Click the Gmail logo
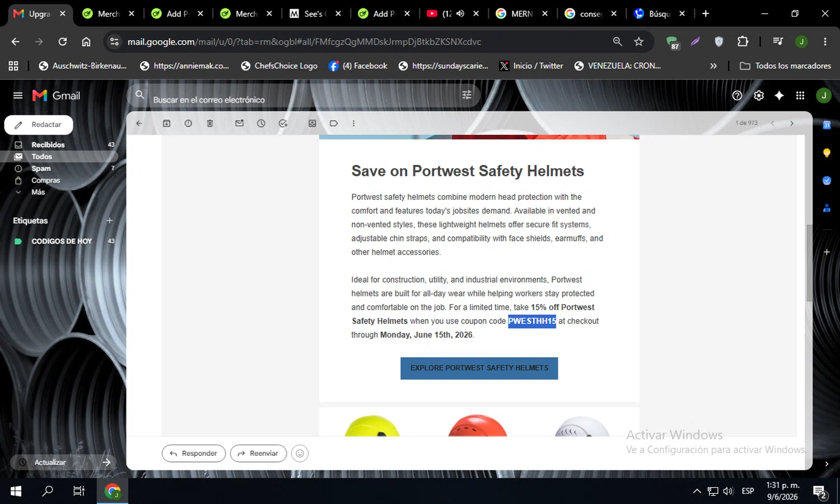 pyautogui.click(x=56, y=95)
